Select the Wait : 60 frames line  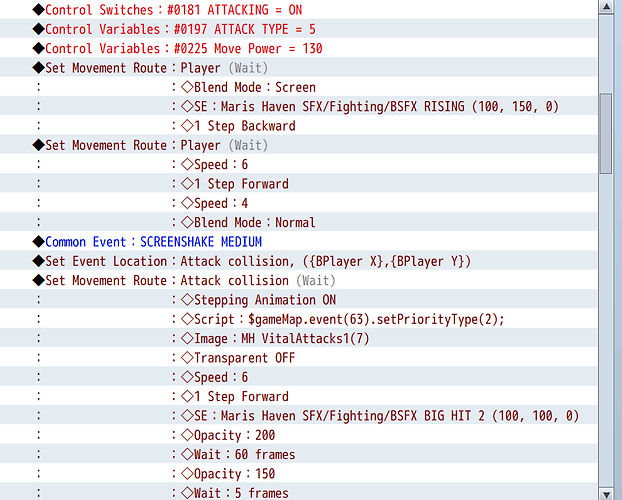(298, 454)
